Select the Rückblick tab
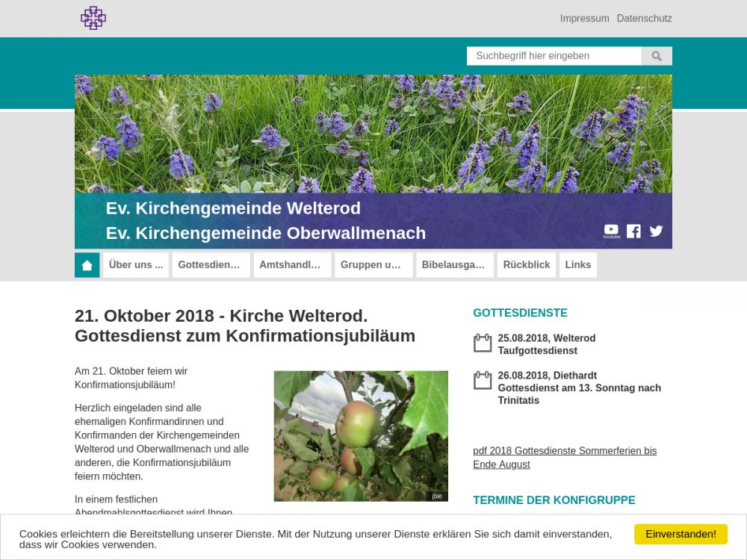This screenshot has height=560, width=747. pos(527,265)
